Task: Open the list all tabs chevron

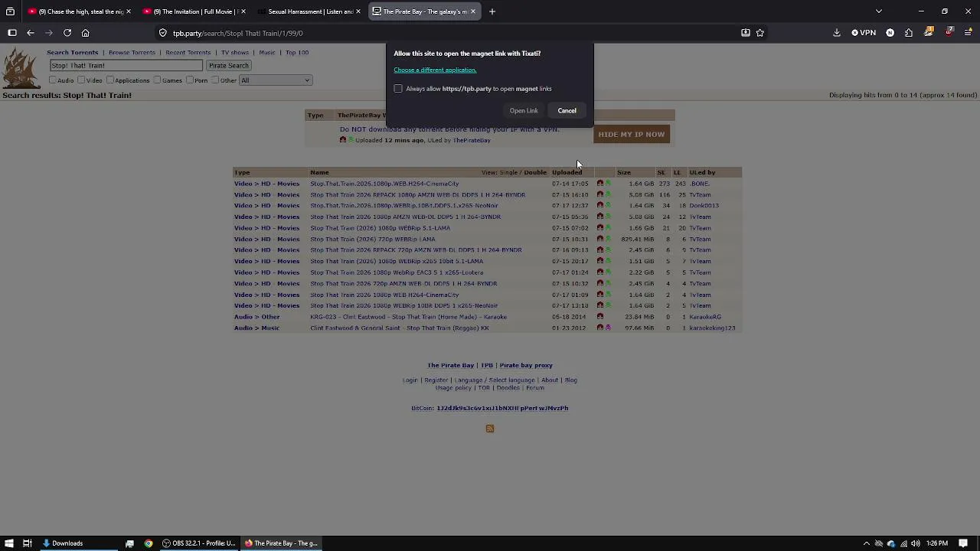Action: tap(879, 11)
